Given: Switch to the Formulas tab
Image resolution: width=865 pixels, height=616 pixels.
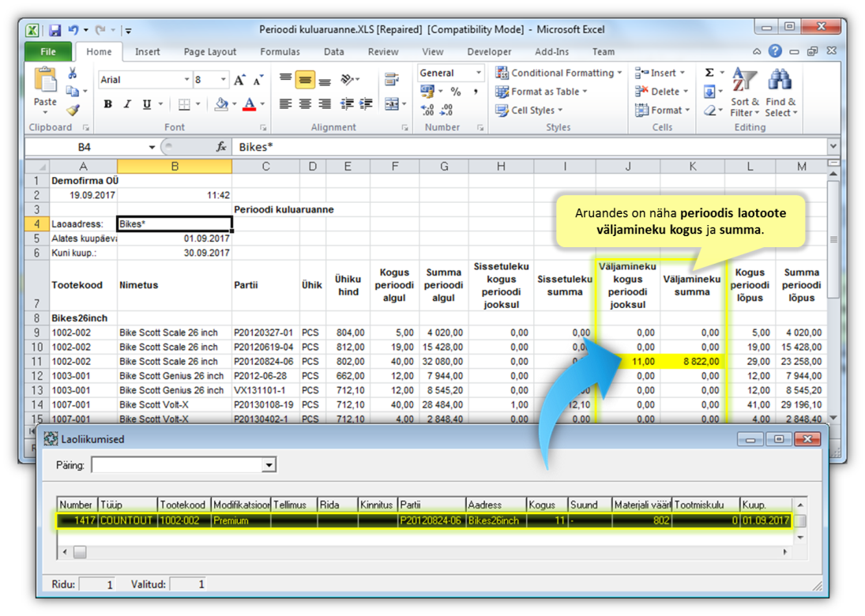Looking at the screenshot, I should pos(280,52).
